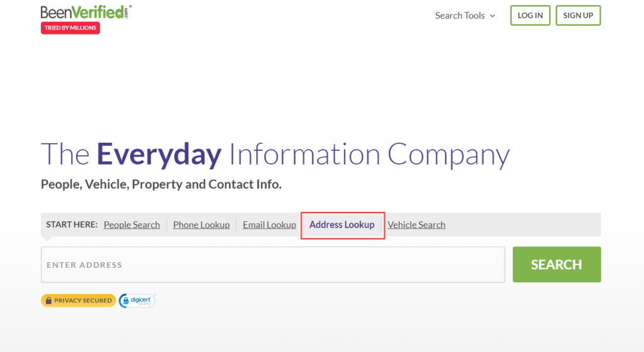Open the Vehicle Search tab

(416, 225)
